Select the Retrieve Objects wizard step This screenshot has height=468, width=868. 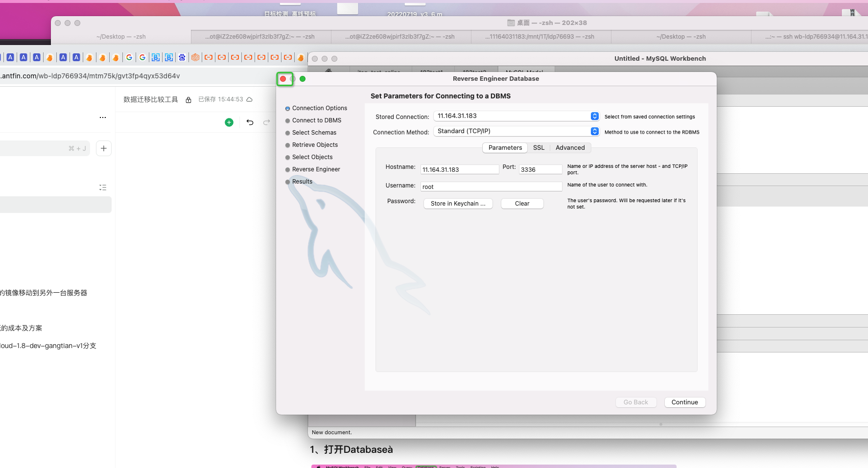(315, 145)
